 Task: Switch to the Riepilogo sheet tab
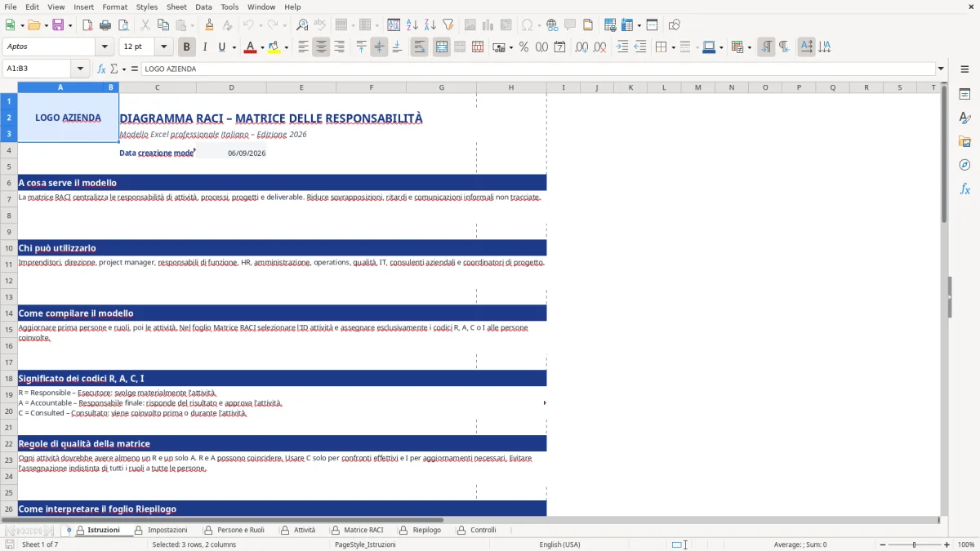coord(426,530)
